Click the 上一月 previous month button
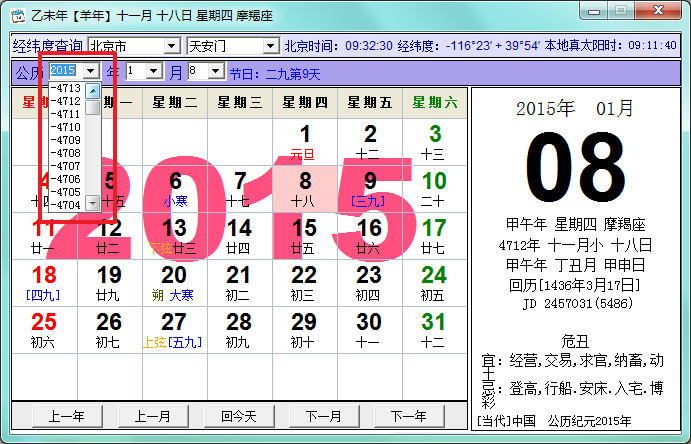 click(153, 416)
